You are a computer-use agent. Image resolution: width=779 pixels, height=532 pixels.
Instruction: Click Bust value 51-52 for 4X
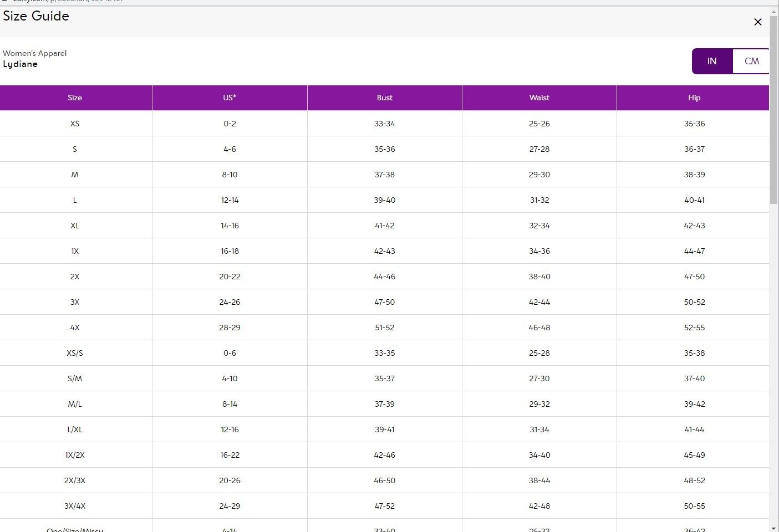(x=384, y=328)
